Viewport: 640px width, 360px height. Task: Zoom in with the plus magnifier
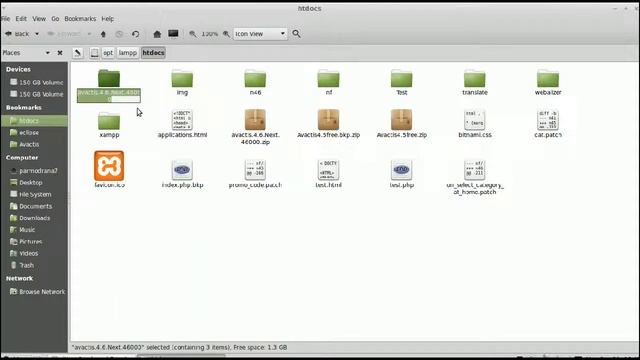click(x=226, y=34)
